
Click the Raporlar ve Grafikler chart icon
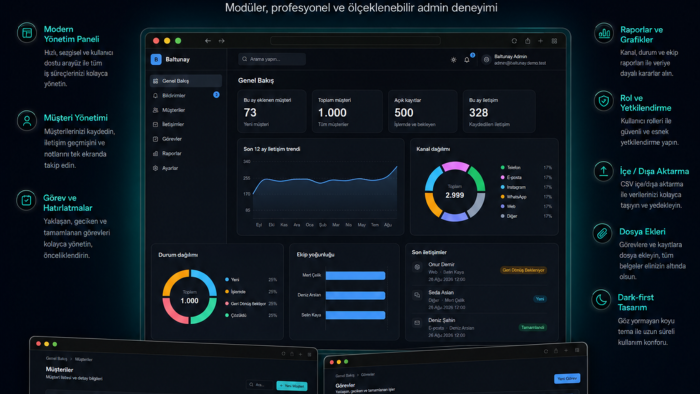pyautogui.click(x=604, y=33)
